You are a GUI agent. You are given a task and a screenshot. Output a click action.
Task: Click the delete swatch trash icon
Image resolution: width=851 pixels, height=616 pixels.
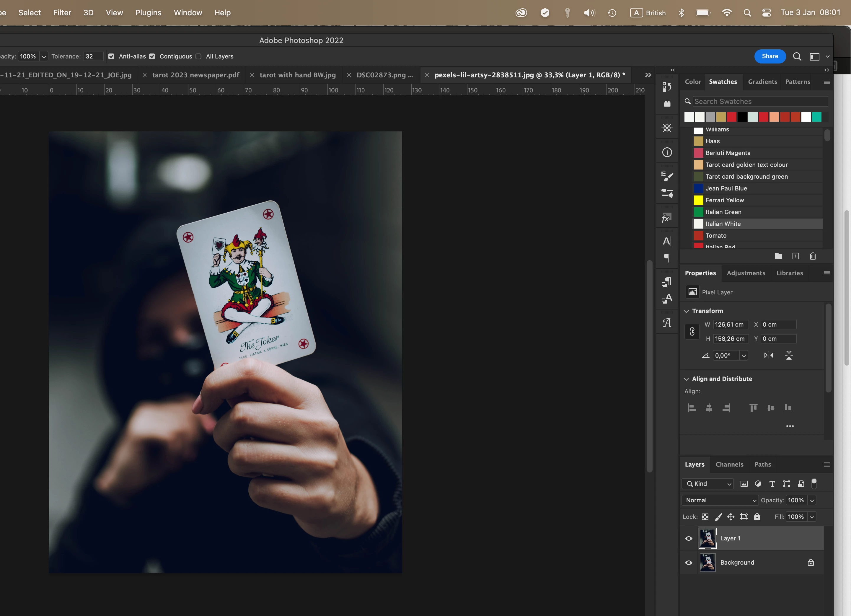click(813, 256)
